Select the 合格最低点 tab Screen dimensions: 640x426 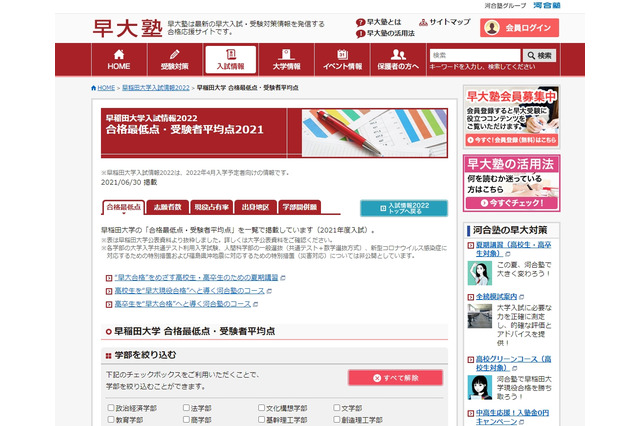(123, 207)
